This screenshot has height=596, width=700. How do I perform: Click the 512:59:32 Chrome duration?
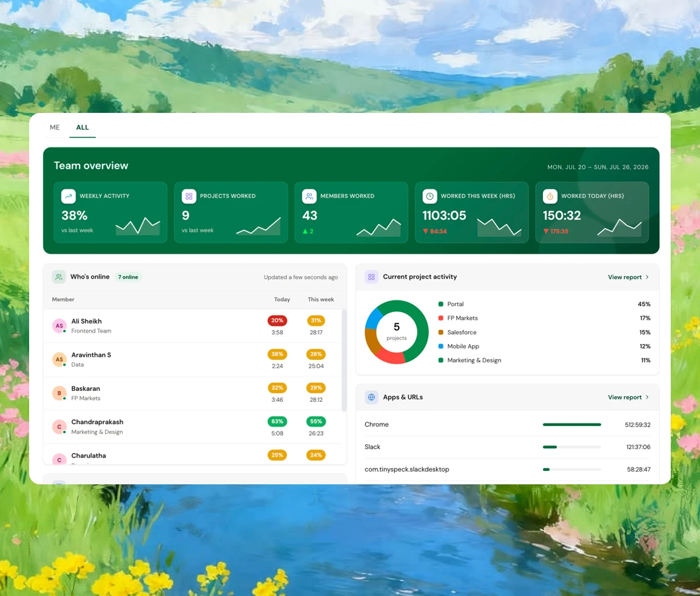[638, 425]
